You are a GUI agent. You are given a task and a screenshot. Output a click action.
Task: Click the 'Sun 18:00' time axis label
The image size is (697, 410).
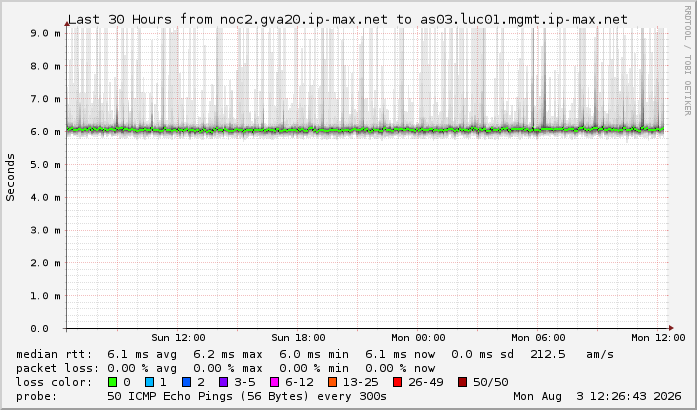pos(298,338)
